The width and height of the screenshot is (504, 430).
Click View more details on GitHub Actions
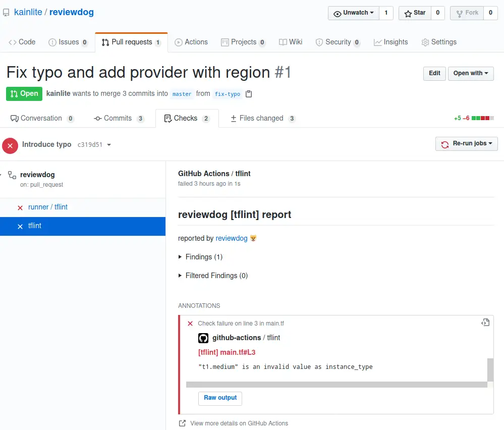pyautogui.click(x=239, y=423)
